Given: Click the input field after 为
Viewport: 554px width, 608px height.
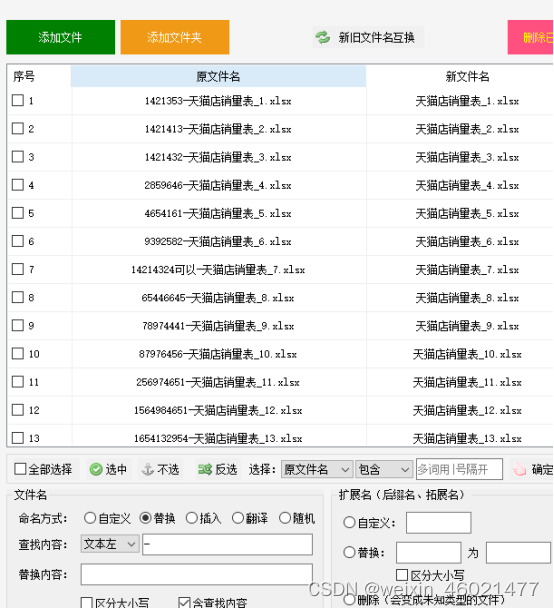Looking at the screenshot, I should [x=518, y=553].
